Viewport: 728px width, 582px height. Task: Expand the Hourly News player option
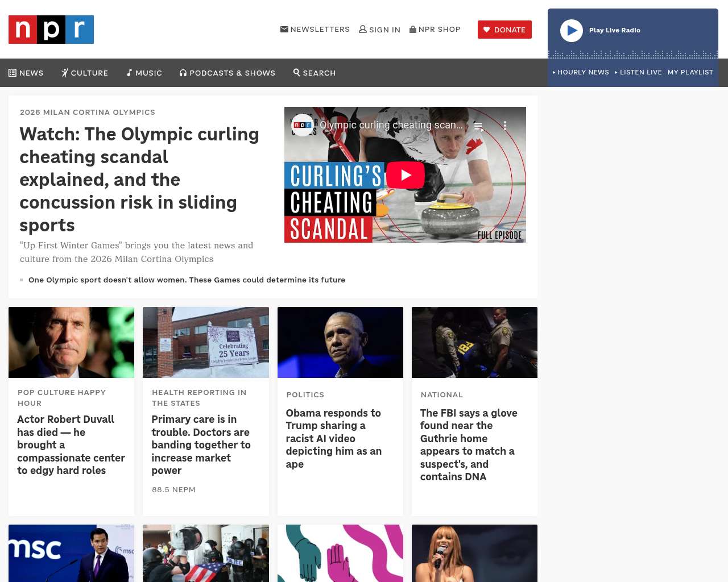(581, 72)
